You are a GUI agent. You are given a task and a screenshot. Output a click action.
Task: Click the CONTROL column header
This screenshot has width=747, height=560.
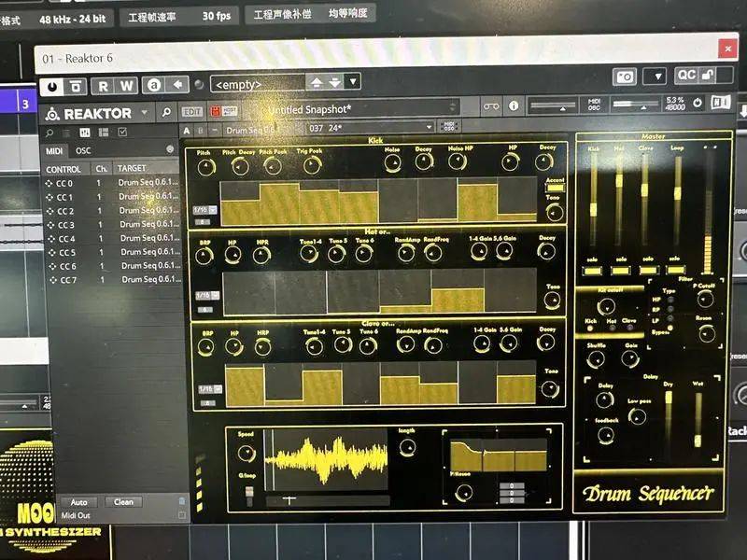coord(63,170)
